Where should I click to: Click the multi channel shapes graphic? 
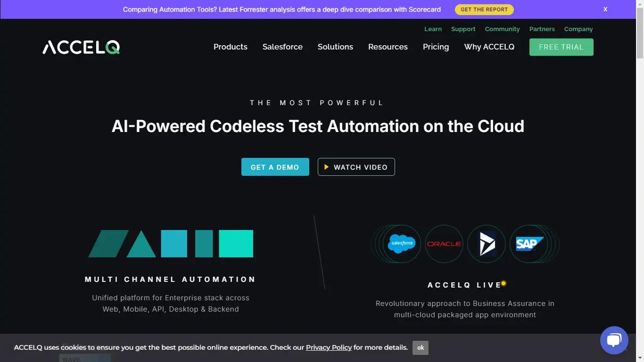(171, 244)
